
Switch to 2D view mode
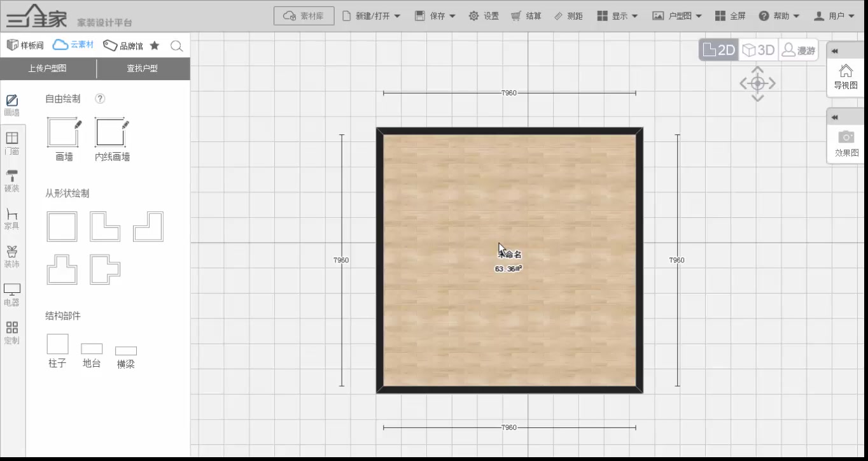pos(719,50)
